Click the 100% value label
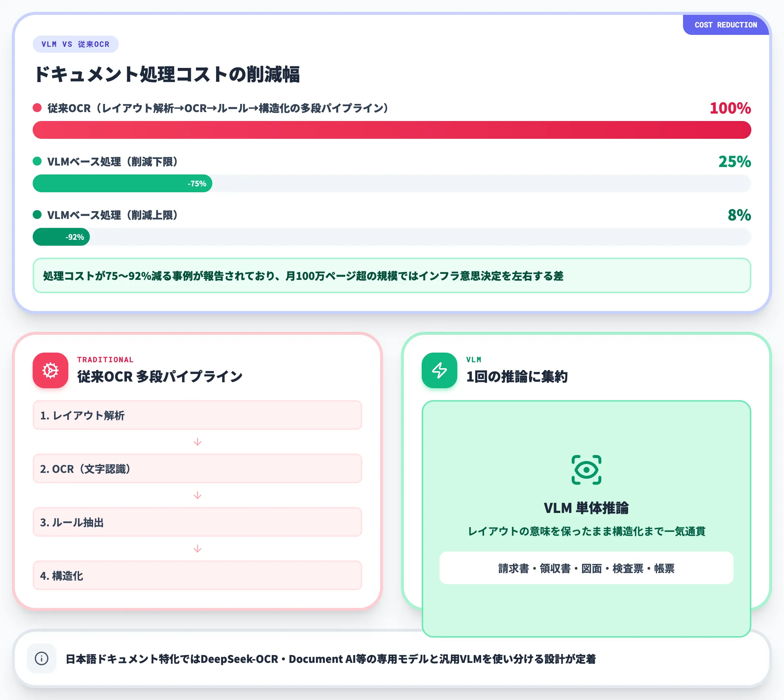 (x=730, y=108)
